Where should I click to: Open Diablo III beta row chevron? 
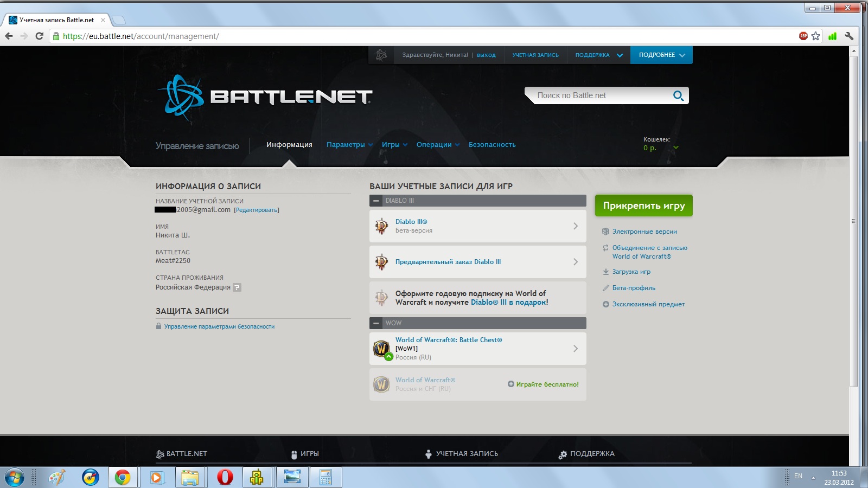(576, 226)
